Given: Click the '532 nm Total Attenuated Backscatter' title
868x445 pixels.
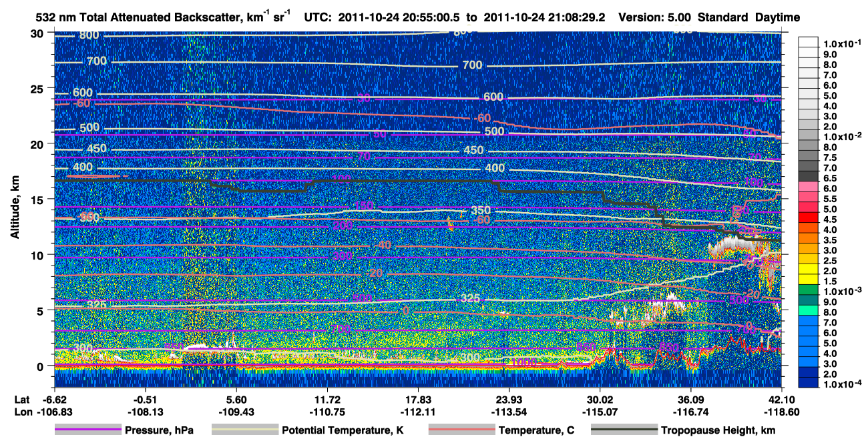Looking at the screenshot, I should point(162,17).
